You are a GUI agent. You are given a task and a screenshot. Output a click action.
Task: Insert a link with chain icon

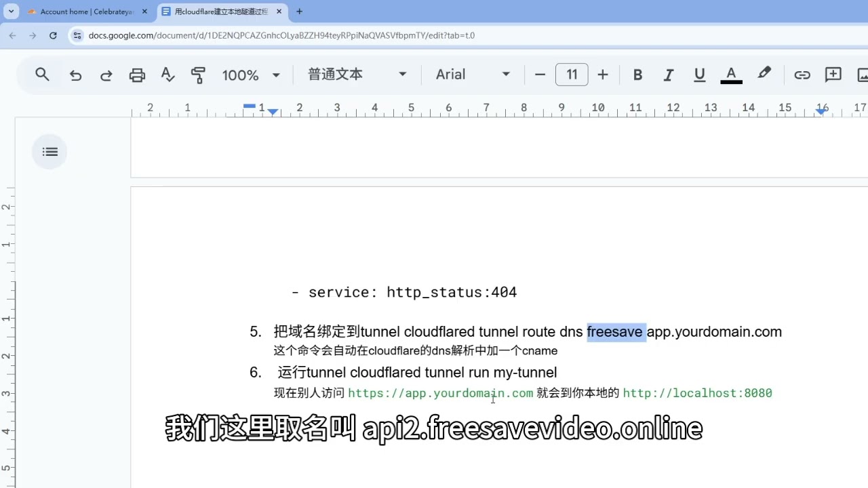802,75
